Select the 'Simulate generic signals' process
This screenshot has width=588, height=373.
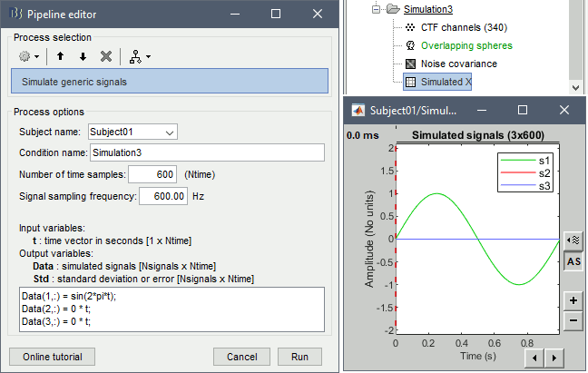[x=169, y=82]
